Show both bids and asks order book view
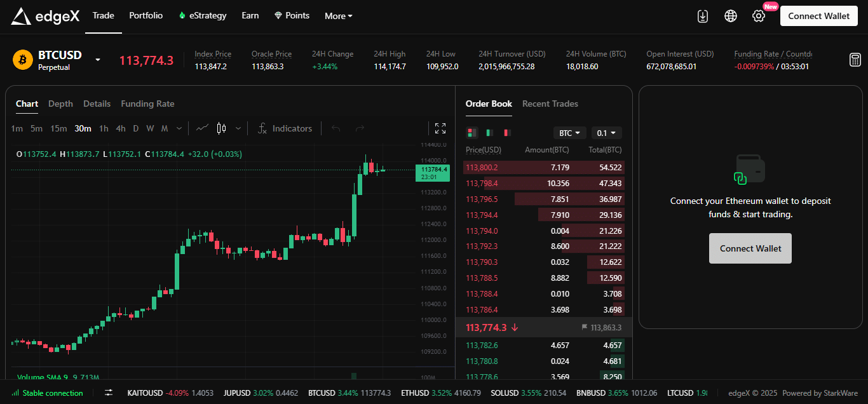868x404 pixels. 471,133
